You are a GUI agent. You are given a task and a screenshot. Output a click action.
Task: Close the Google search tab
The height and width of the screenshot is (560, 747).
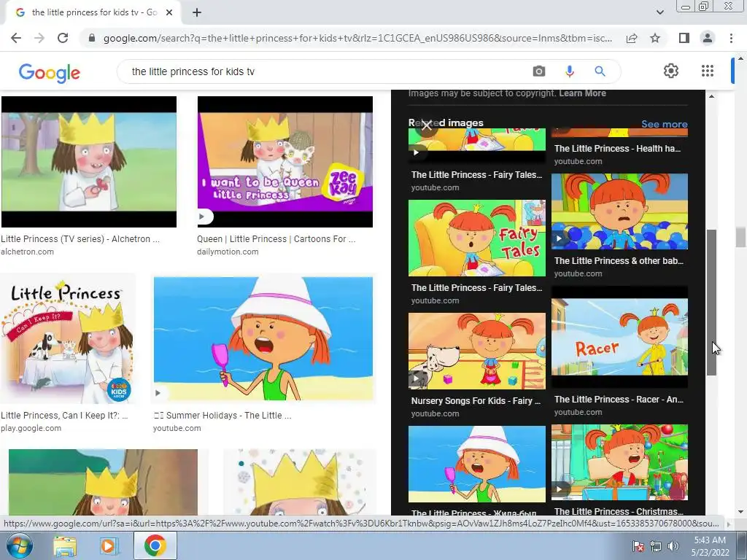[169, 13]
